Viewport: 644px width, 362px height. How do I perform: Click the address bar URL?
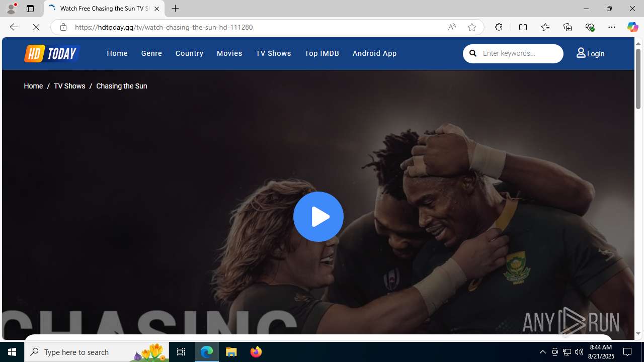[x=164, y=27]
